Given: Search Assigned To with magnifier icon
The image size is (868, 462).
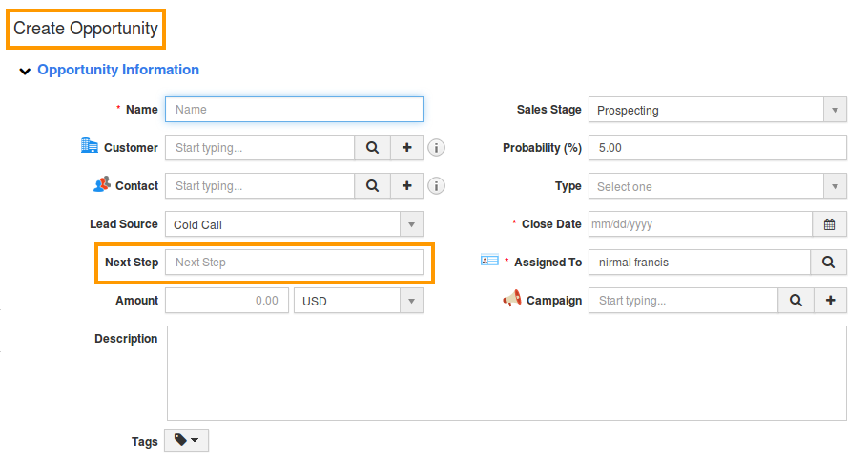Looking at the screenshot, I should [828, 262].
